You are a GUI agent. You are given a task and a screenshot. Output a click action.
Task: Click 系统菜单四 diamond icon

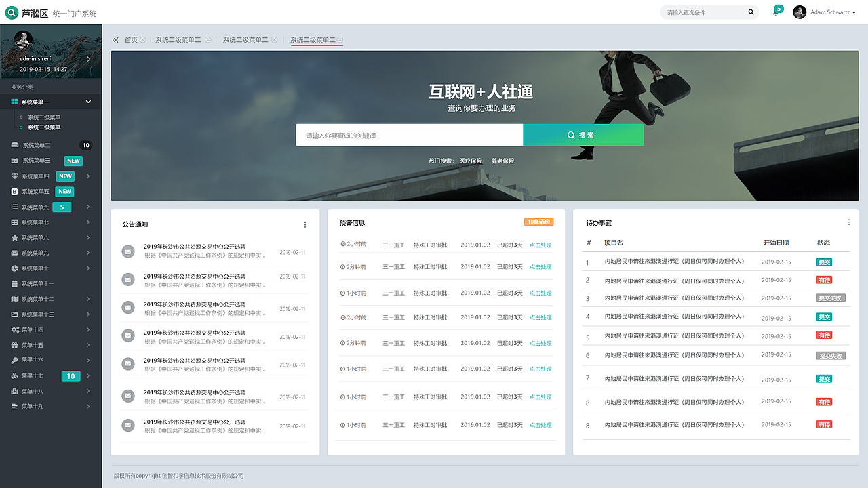click(15, 176)
